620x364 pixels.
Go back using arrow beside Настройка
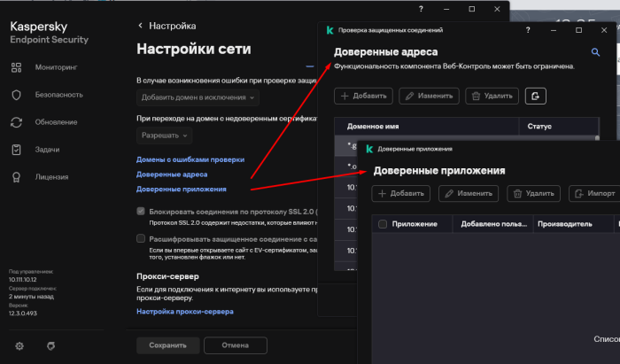click(x=140, y=26)
